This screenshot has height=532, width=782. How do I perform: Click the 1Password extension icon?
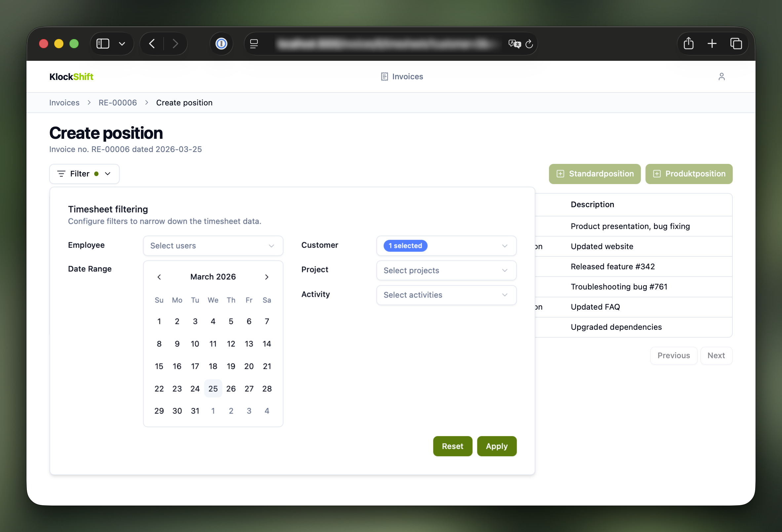pos(221,43)
